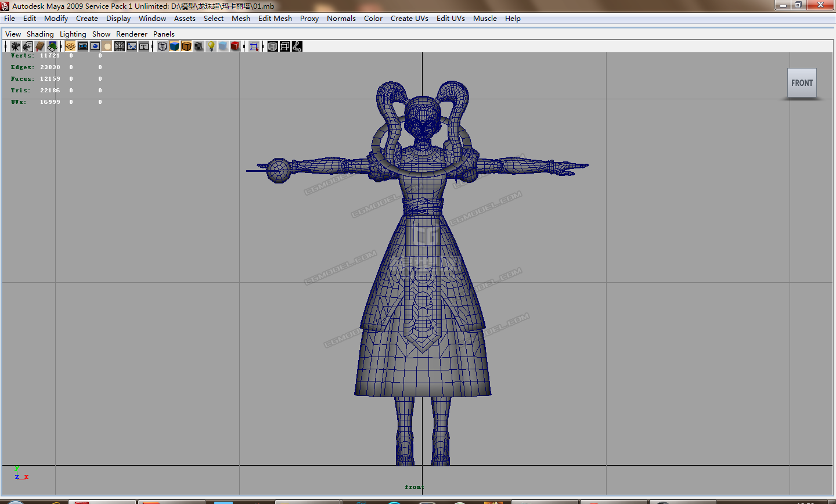This screenshot has height=504, width=836.
Task: Click the Select Camera icon
Action: pyautogui.click(x=16, y=46)
